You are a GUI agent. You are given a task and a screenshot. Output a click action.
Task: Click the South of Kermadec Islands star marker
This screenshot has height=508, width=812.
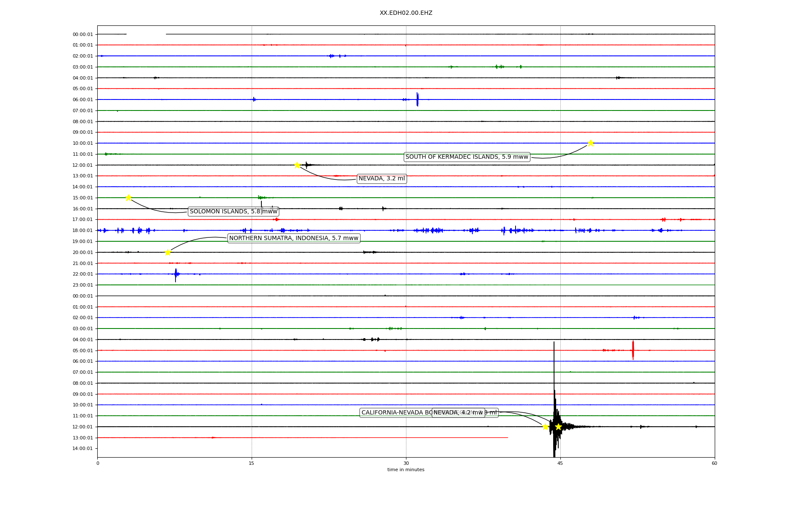click(x=590, y=143)
